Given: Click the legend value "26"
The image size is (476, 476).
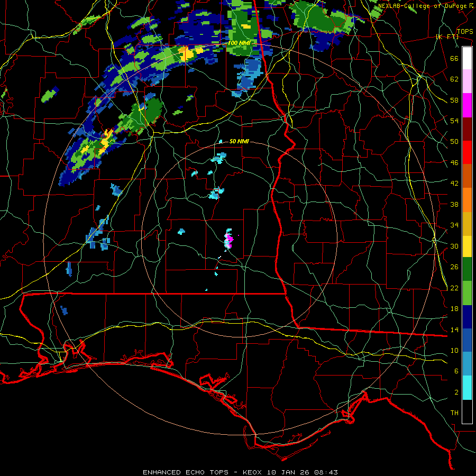Looking at the screenshot, I should click(454, 267).
